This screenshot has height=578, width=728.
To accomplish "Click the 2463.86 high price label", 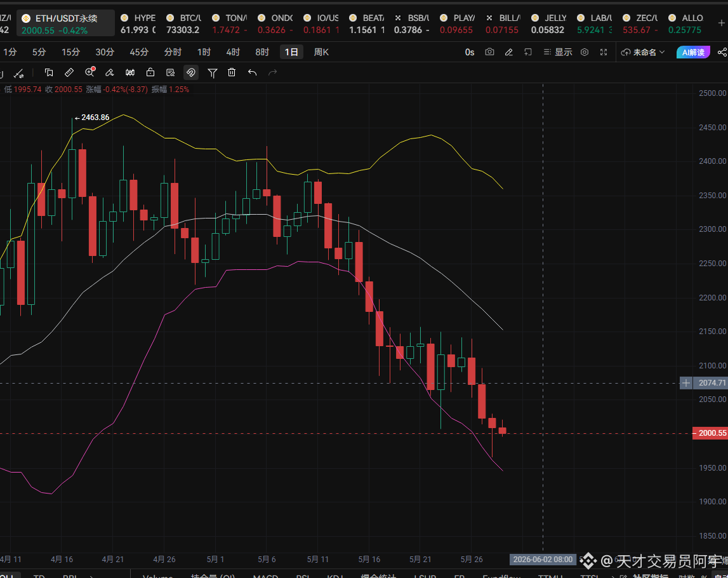I will tap(95, 118).
